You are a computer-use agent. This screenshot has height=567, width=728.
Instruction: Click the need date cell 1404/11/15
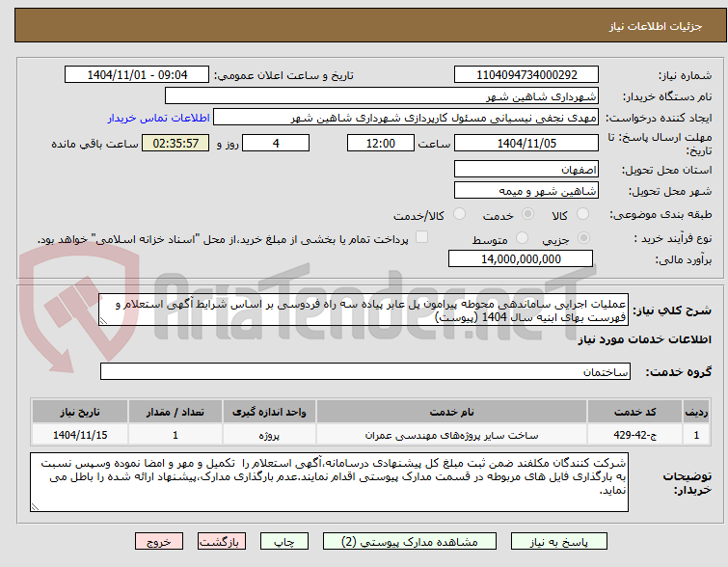coord(80,435)
